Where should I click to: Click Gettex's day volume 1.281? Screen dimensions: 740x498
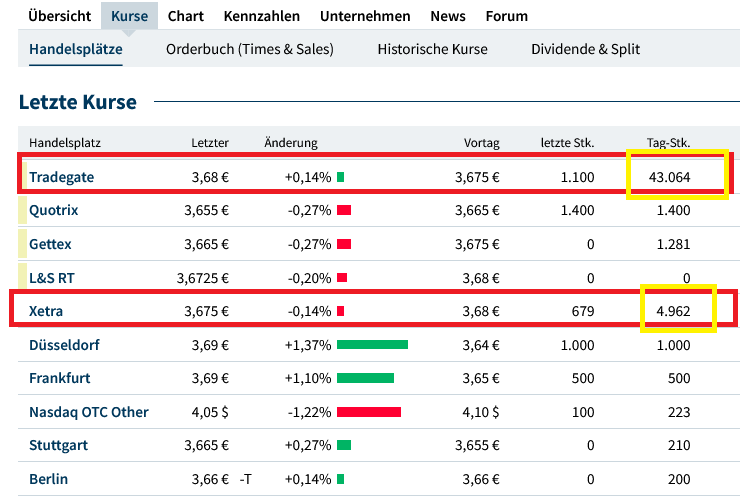pyautogui.click(x=673, y=244)
